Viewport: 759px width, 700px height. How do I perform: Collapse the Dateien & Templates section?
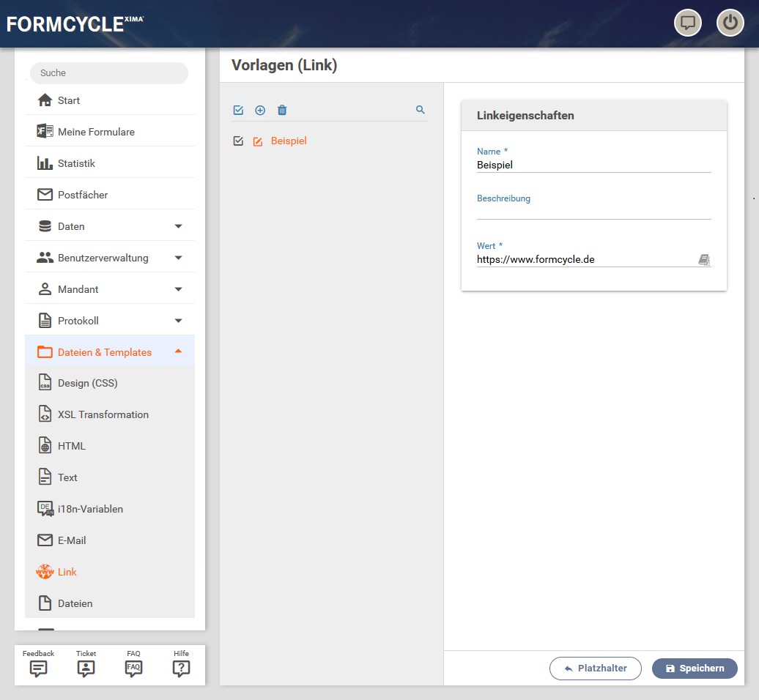click(x=178, y=352)
